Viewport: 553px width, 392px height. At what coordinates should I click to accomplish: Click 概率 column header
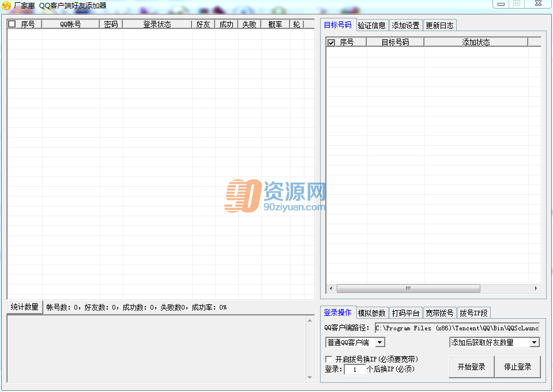[276, 24]
